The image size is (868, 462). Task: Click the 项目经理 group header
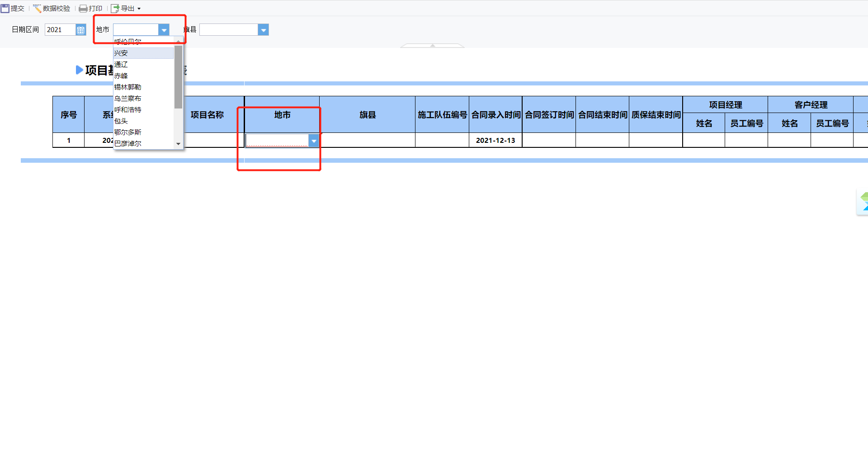point(726,105)
